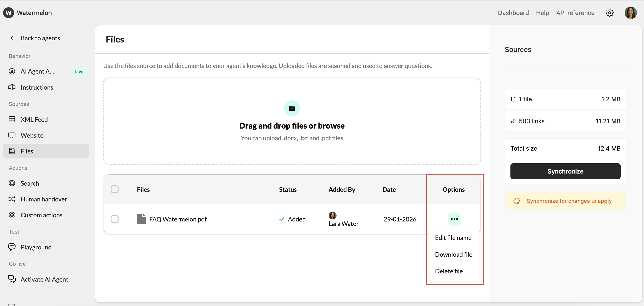Go to Human handover action

tap(43, 199)
